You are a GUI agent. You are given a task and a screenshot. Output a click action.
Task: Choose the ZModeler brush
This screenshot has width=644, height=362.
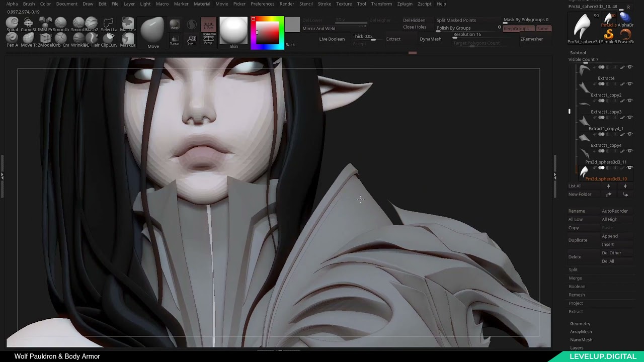45,40
